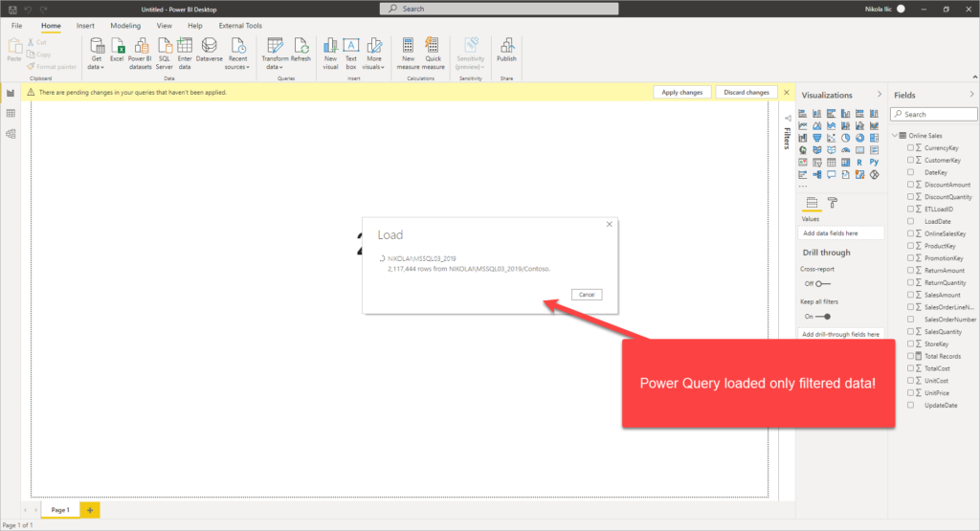980x531 pixels.
Task: Select the Scatter chart visualization
Action: (x=832, y=138)
